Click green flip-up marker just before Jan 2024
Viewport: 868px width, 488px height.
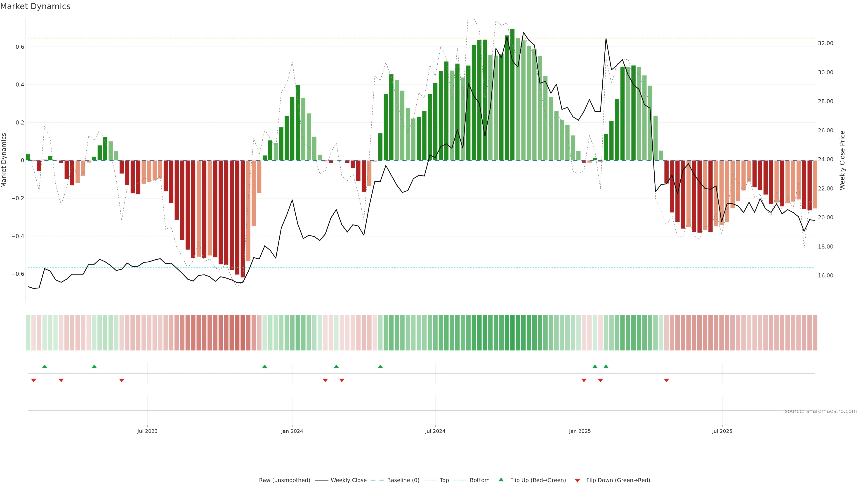coord(264,366)
